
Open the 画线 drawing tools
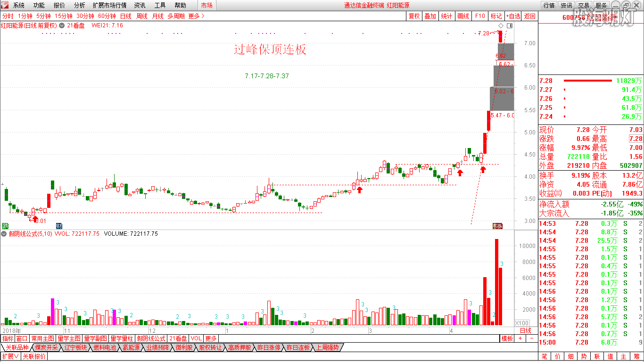pos(463,16)
